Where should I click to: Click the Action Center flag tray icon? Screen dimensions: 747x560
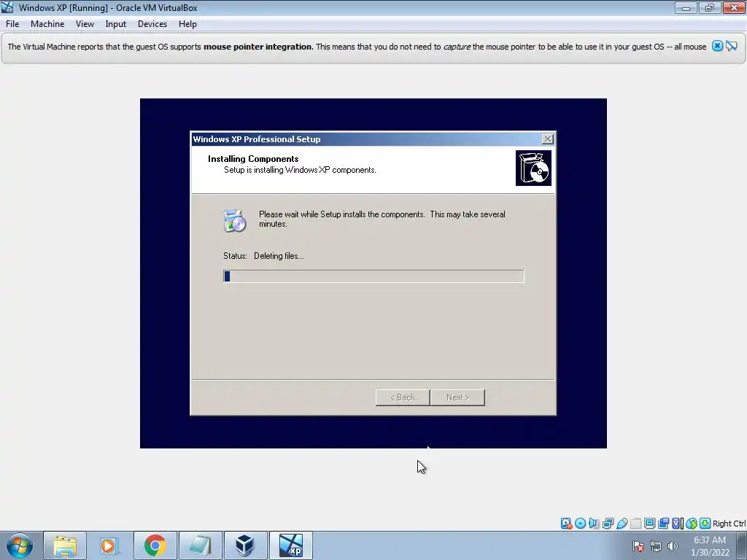pyautogui.click(x=638, y=546)
